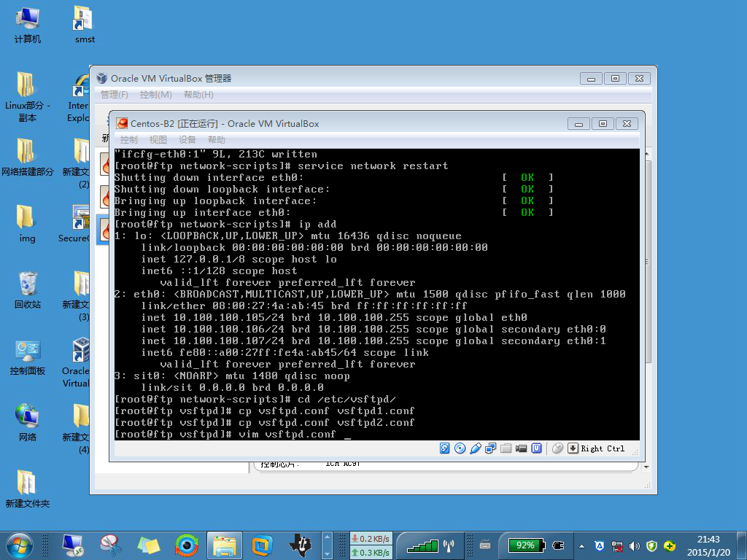
Task: Click the Show desktop button
Action: coord(742,545)
